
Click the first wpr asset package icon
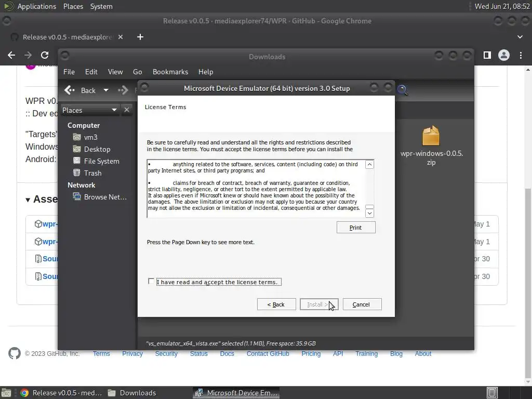38,224
